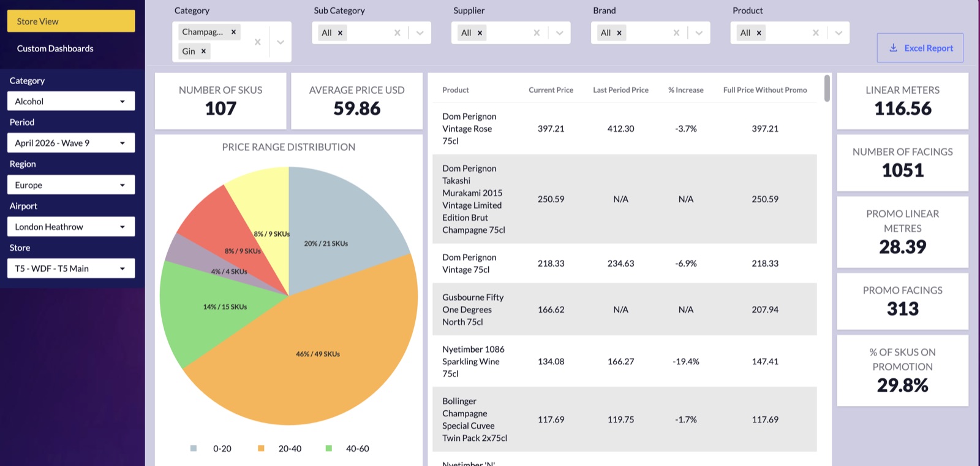Expand the Category filter chevron

pos(281,42)
